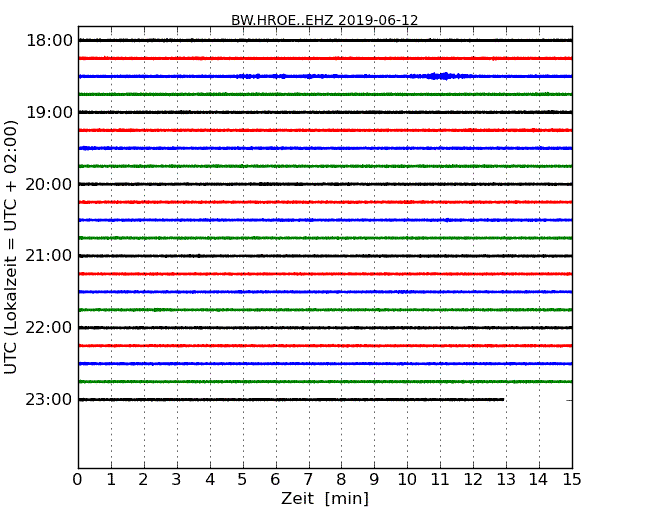Click the black trace at 19:00

point(325,112)
